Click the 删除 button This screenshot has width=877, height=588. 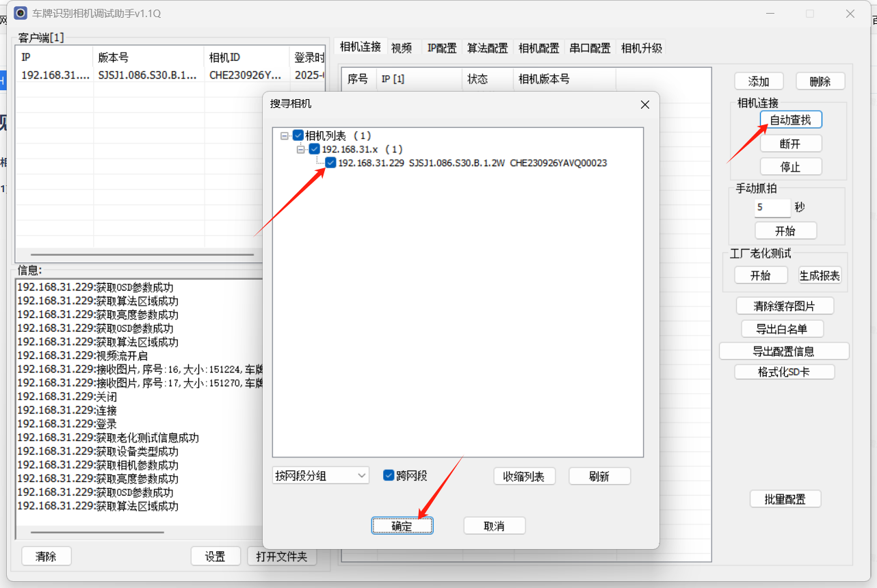820,81
